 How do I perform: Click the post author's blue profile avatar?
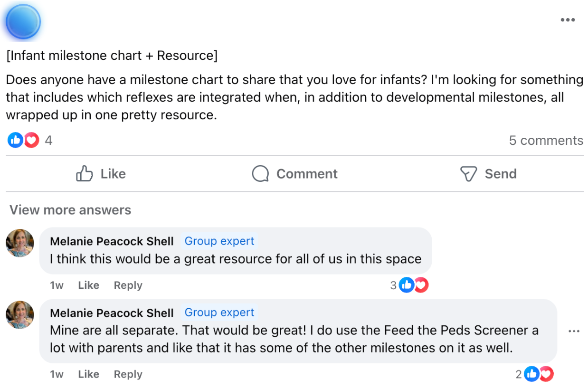(x=23, y=22)
